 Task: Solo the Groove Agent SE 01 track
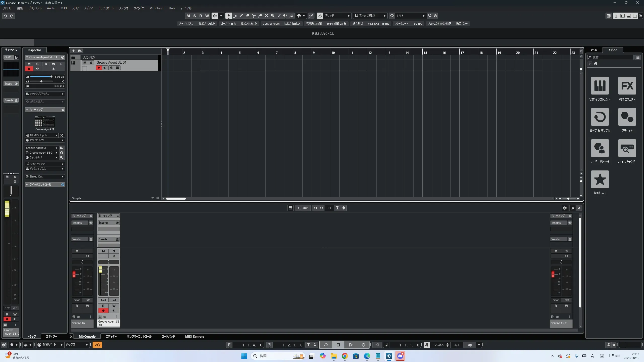(x=91, y=63)
